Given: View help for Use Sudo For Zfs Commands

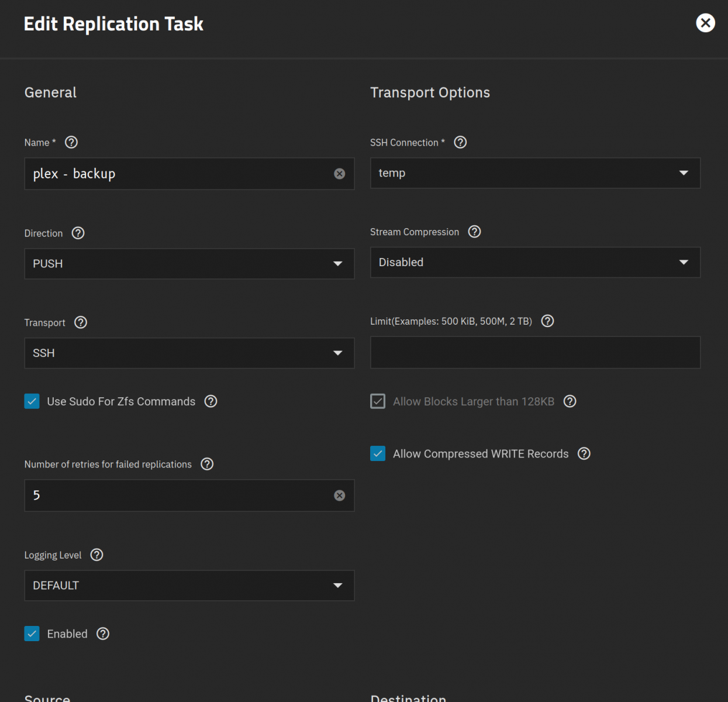Looking at the screenshot, I should click(211, 401).
